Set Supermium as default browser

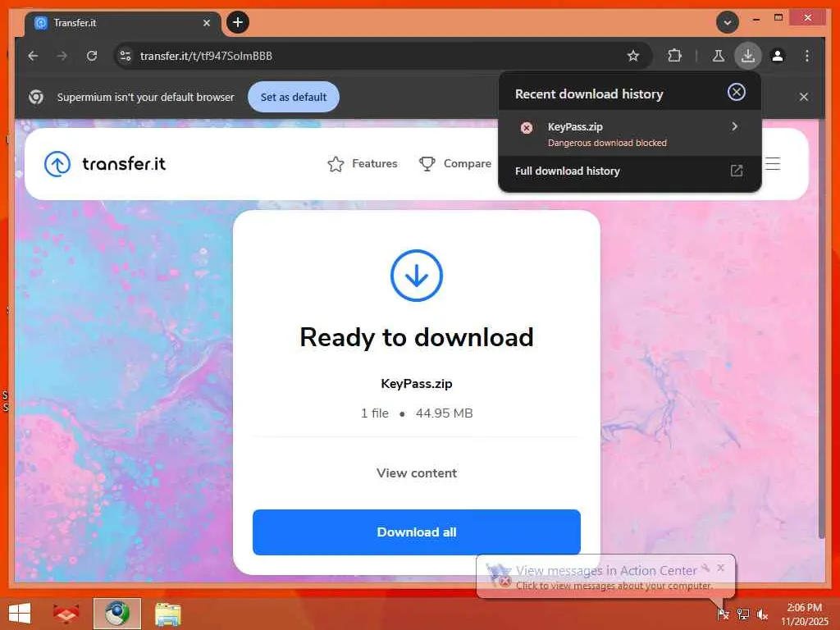(x=294, y=97)
